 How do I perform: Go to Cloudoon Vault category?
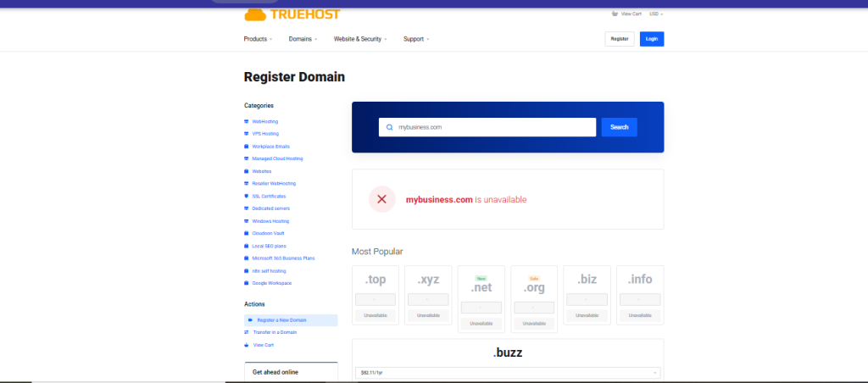tap(268, 234)
